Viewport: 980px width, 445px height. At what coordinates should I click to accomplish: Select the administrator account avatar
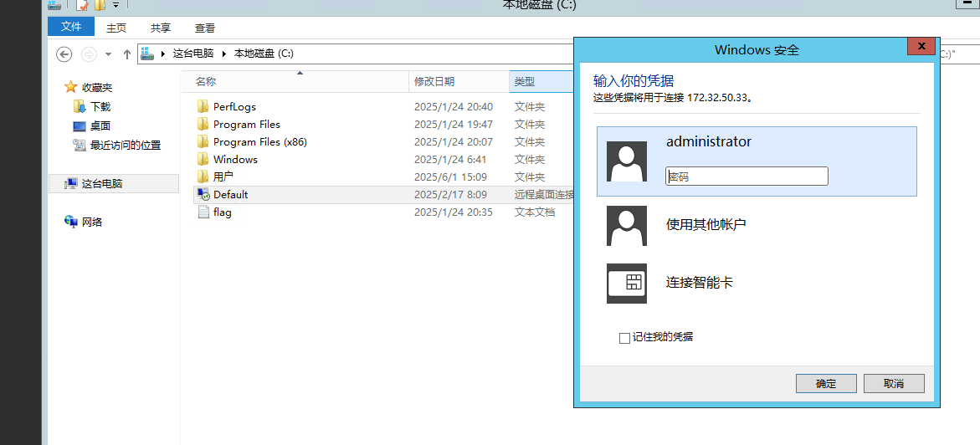[x=626, y=161]
